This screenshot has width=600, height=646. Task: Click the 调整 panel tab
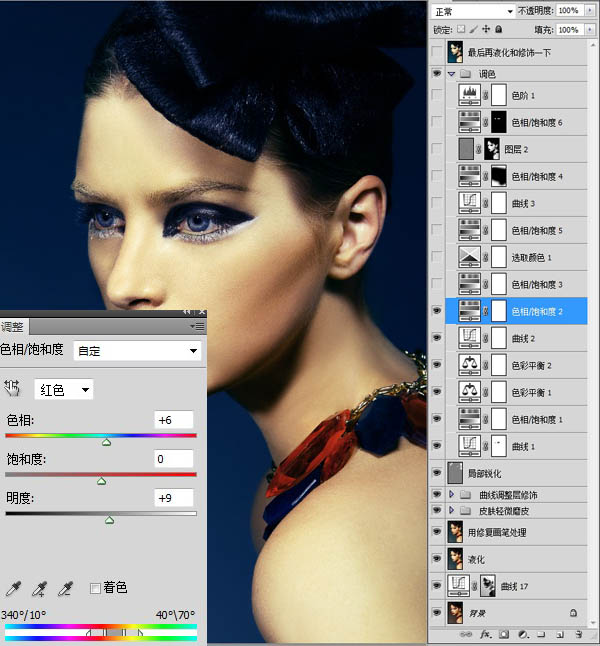pos(14,327)
